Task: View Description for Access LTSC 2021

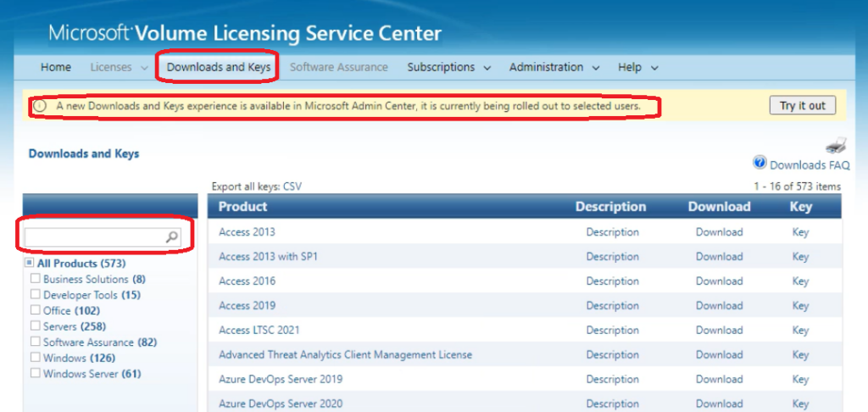Action: (612, 330)
